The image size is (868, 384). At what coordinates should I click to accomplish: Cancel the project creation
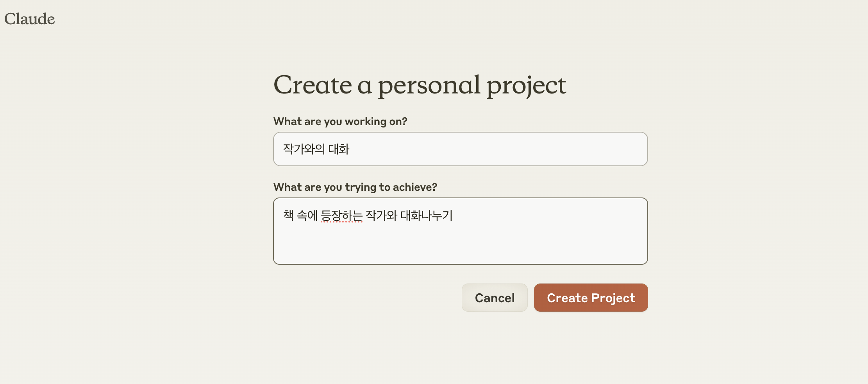tap(495, 298)
